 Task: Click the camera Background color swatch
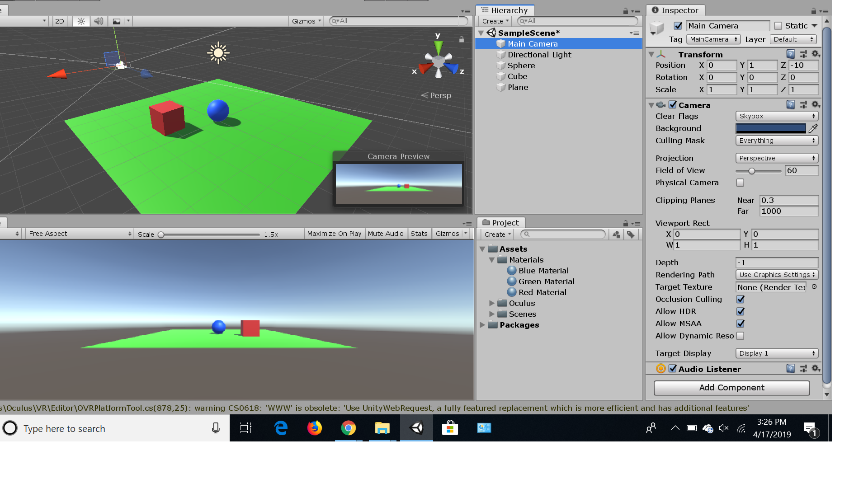click(770, 128)
